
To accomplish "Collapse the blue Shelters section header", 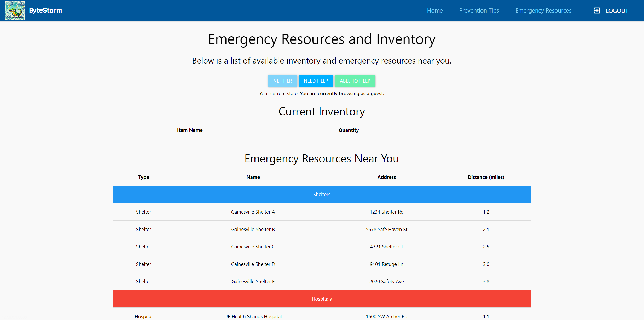I will point(322,194).
